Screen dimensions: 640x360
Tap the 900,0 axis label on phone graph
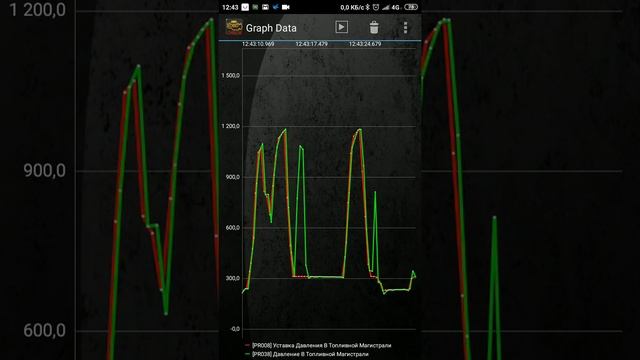(x=233, y=177)
